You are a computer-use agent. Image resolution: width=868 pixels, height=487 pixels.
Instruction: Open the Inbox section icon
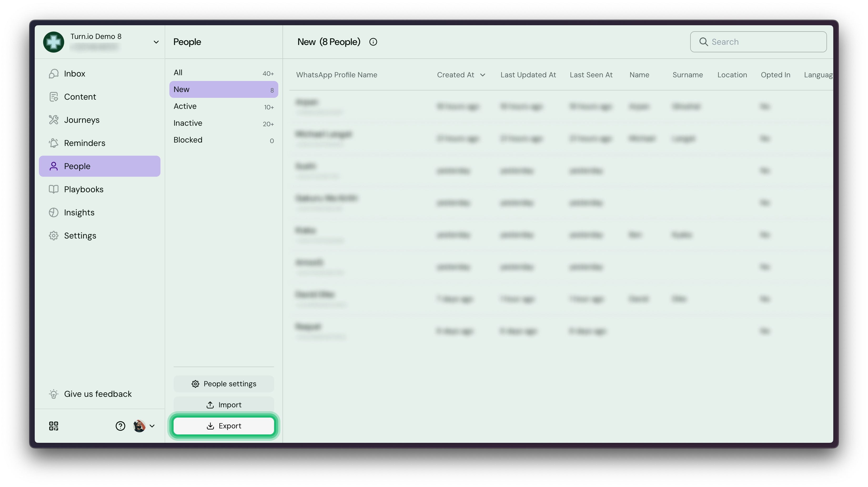pos(54,74)
